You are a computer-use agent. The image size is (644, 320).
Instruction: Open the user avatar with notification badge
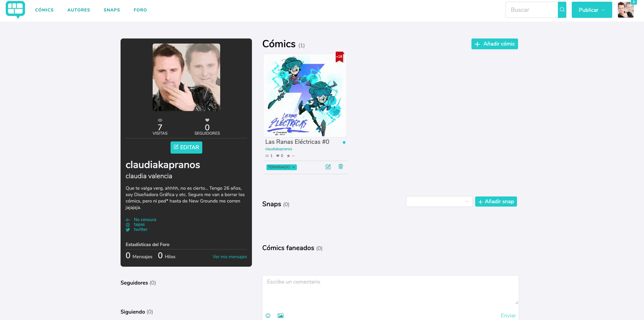[626, 9]
